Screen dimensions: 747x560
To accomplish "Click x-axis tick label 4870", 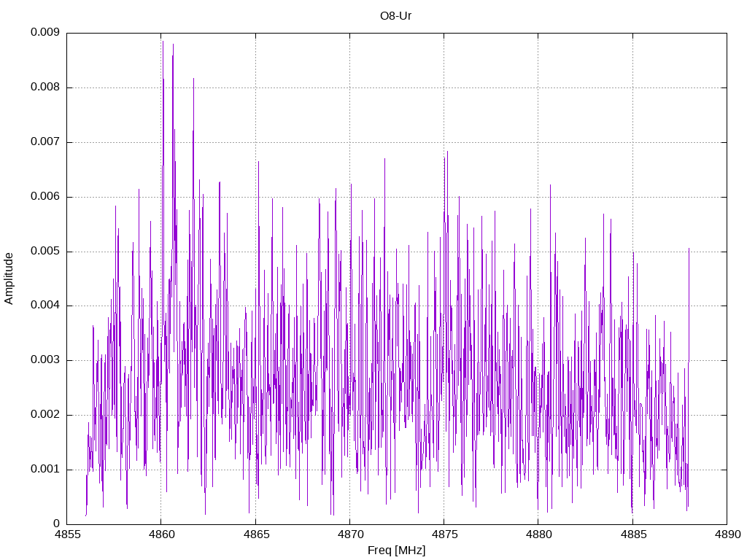I will (x=351, y=534).
